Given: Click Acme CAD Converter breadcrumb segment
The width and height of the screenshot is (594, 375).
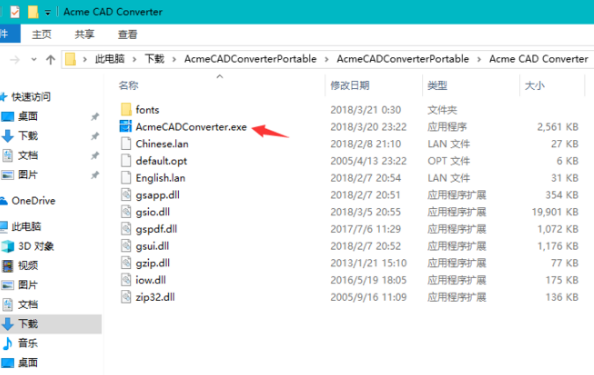Looking at the screenshot, I should click(539, 59).
